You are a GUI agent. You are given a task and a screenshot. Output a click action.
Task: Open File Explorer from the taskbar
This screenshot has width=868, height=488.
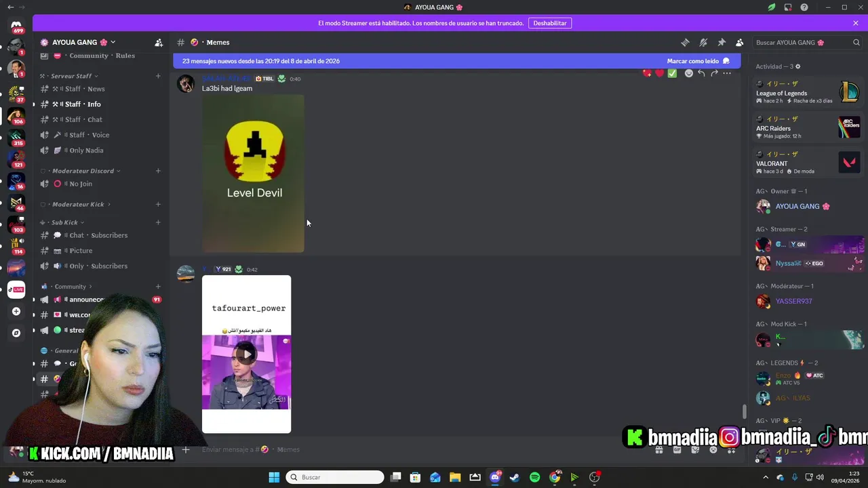pos(455,477)
